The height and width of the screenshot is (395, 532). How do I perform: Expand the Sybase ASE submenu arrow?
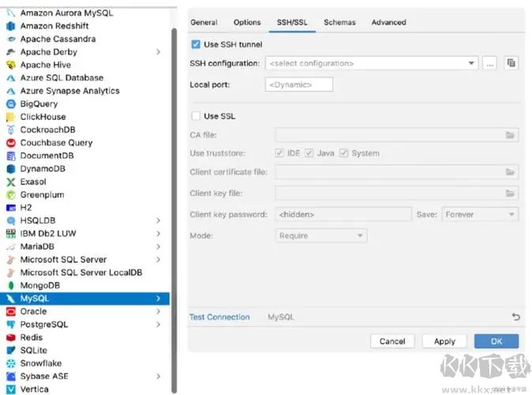(x=158, y=376)
